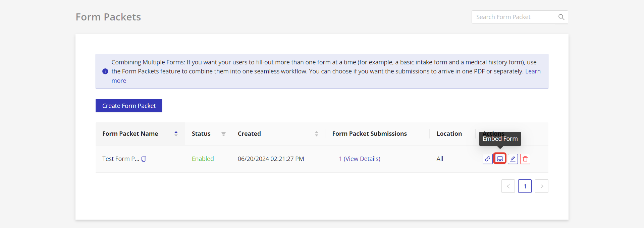View Details of packet submissions
Screen dimensions: 644x228
(360, 159)
